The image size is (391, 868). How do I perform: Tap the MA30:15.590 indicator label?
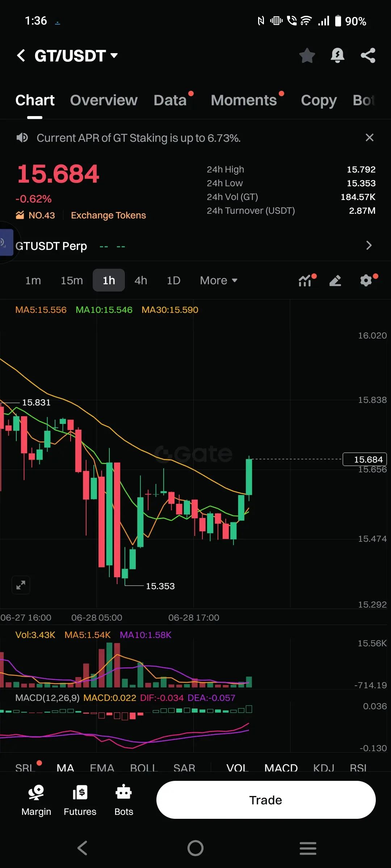coord(170,310)
